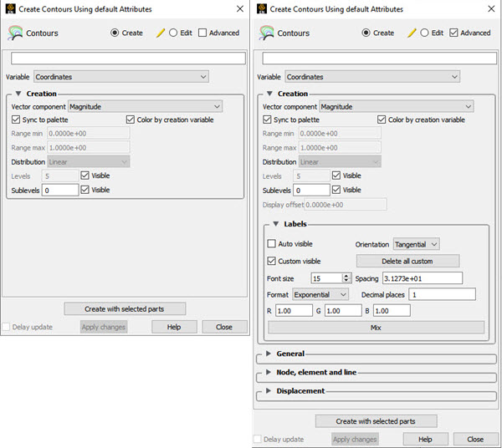502x448 pixels.
Task: Click Delete all custom button
Action: tap(408, 261)
